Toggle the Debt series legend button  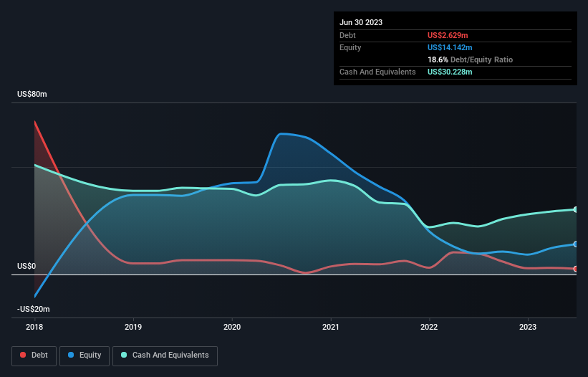pyautogui.click(x=34, y=355)
